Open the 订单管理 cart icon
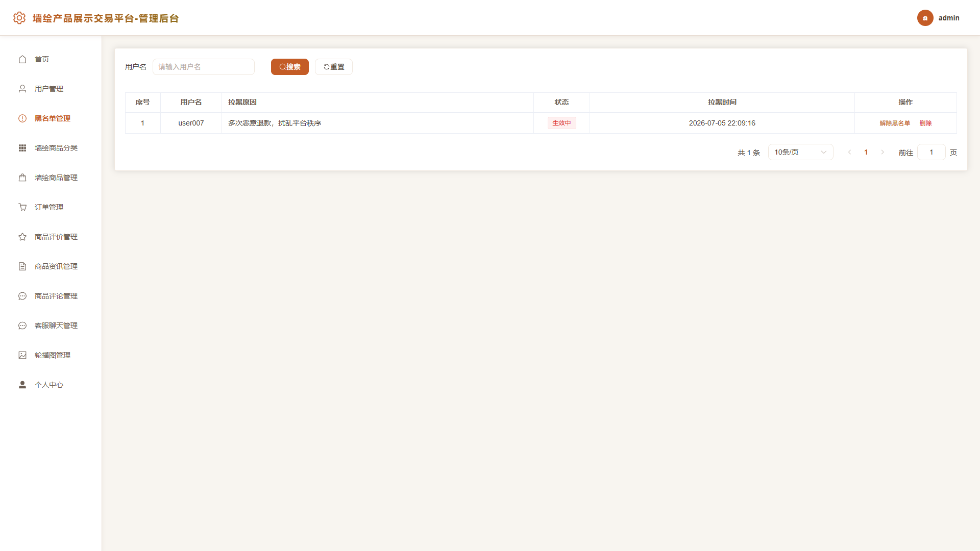This screenshot has height=551, width=980. (22, 207)
